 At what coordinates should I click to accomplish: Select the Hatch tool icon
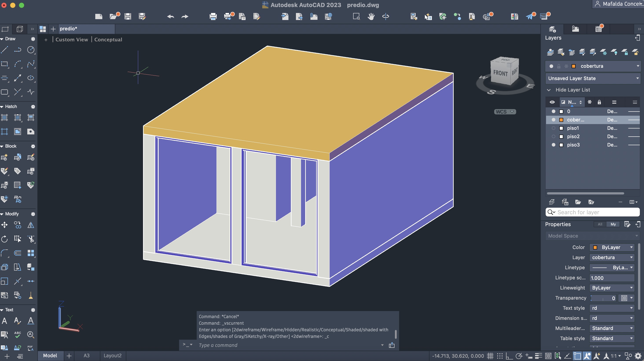pyautogui.click(x=4, y=117)
